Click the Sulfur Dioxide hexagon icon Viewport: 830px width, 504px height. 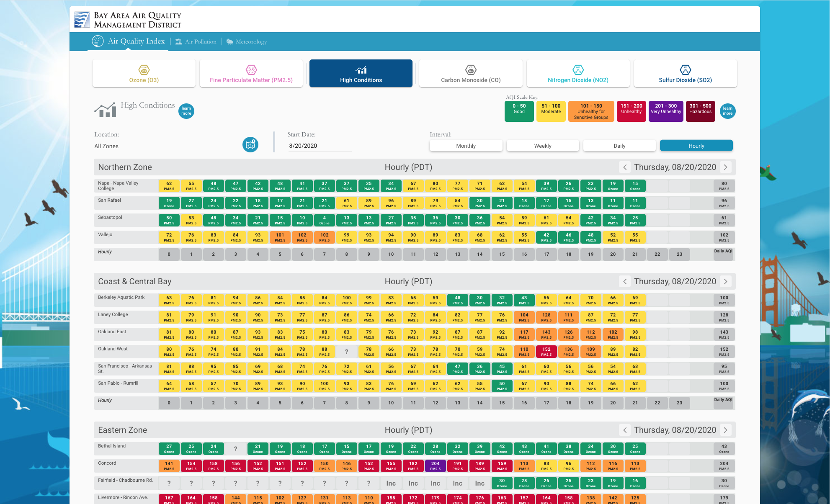point(686,70)
